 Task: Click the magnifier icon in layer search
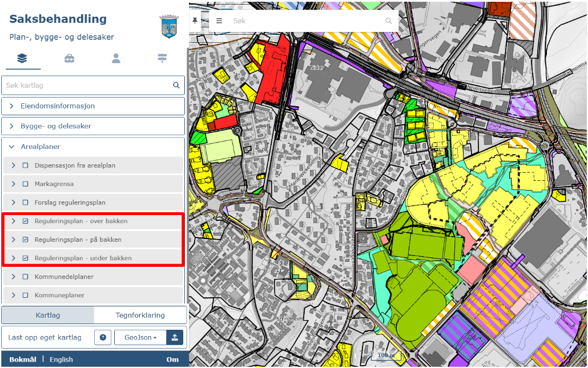pos(176,86)
